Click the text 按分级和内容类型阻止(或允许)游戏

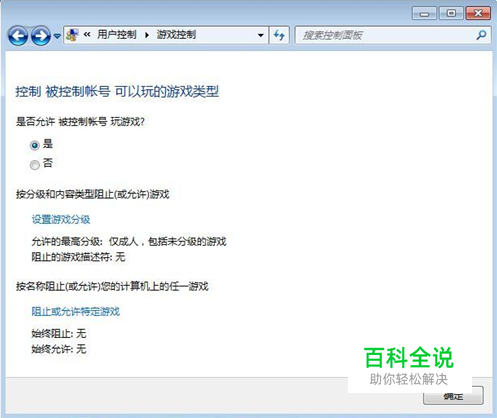[93, 194]
